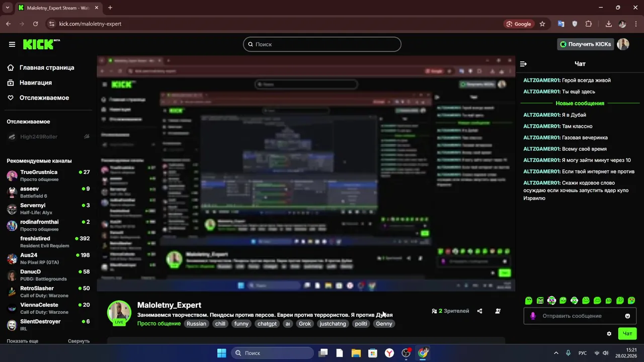Click the address bar URL
This screenshot has width=644, height=362.
tap(90, 24)
